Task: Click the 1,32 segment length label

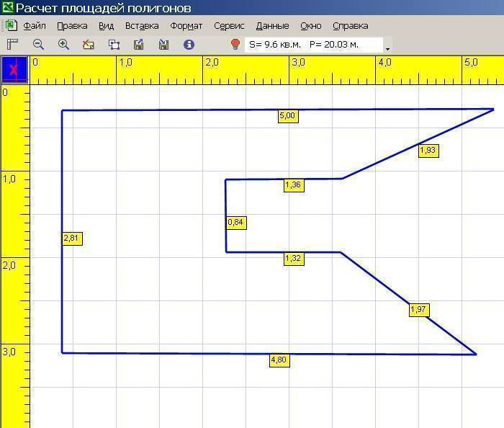Action: coord(294,259)
